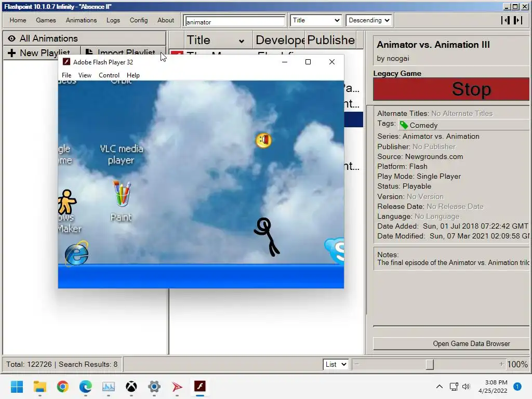The width and height of the screenshot is (532, 399).
Task: Launch Google Chrome from the taskbar
Action: pos(63,387)
